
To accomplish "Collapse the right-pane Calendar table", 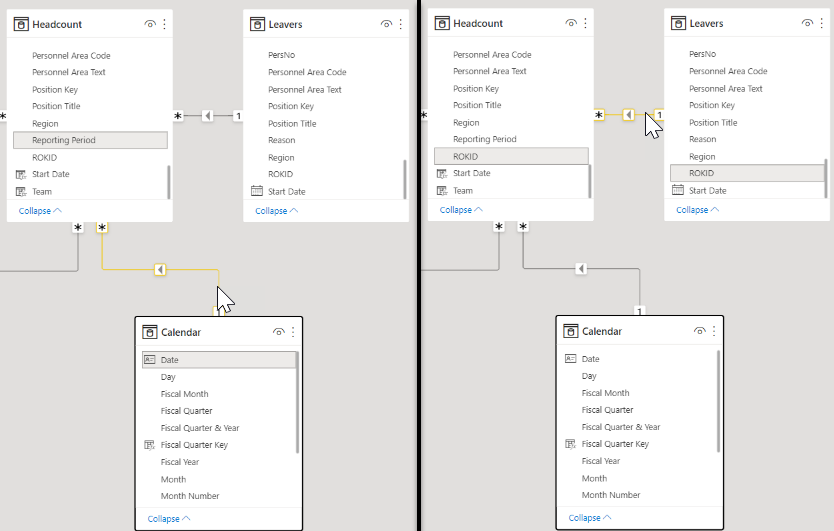I will [x=590, y=518].
